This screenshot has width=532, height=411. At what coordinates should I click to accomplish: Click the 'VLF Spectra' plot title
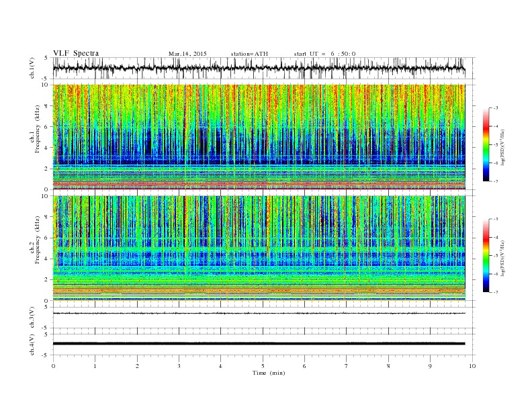pos(76,53)
